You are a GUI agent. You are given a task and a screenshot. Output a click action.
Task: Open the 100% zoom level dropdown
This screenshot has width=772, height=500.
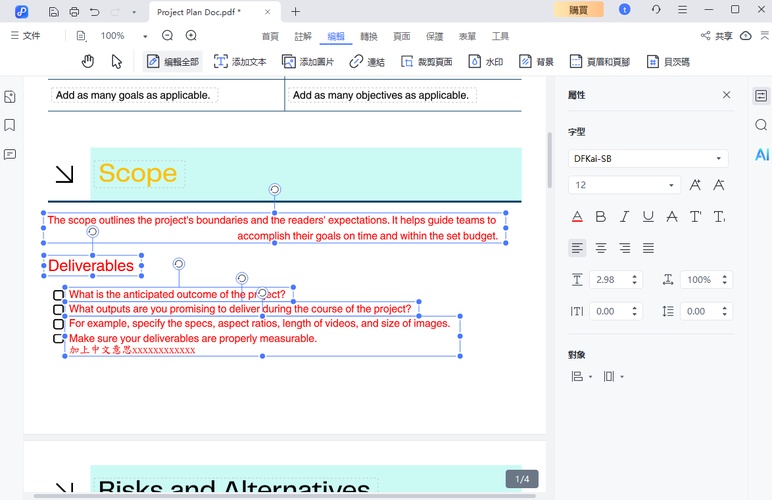(145, 36)
